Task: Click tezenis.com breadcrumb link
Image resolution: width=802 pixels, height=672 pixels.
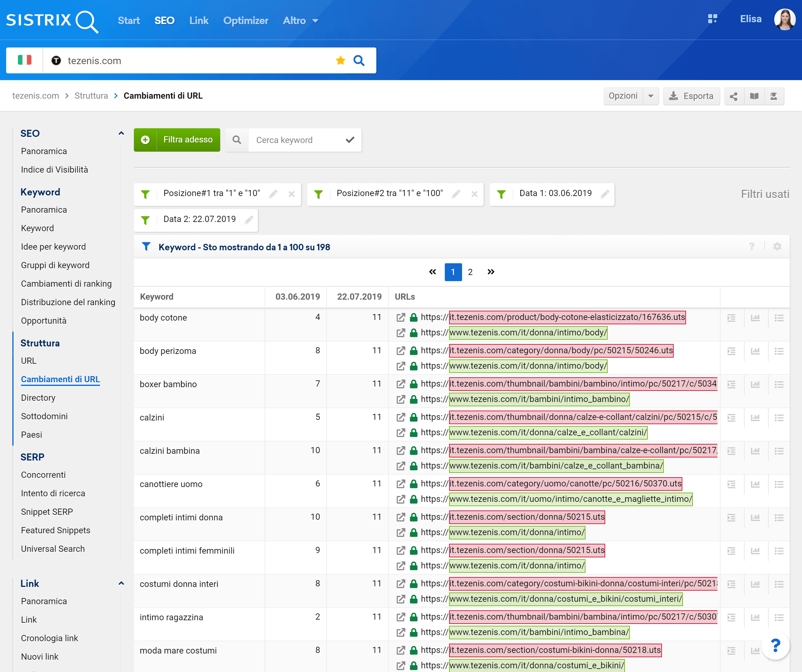Action: [x=35, y=96]
